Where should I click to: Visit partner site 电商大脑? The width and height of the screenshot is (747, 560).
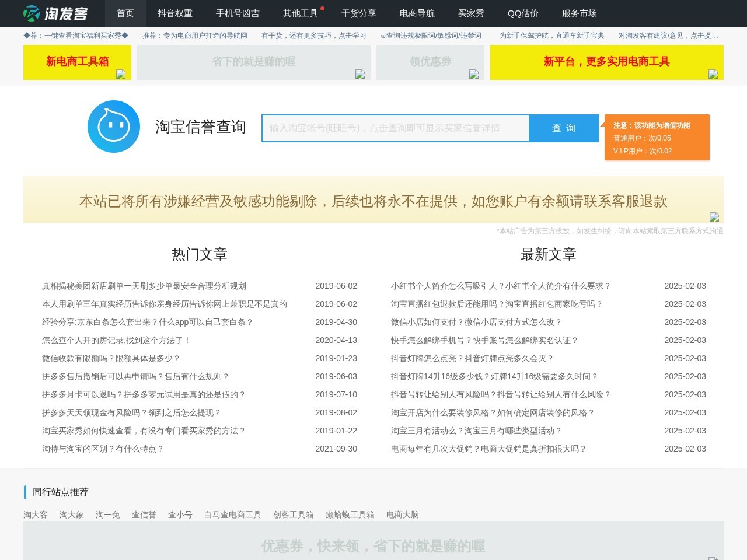403,514
